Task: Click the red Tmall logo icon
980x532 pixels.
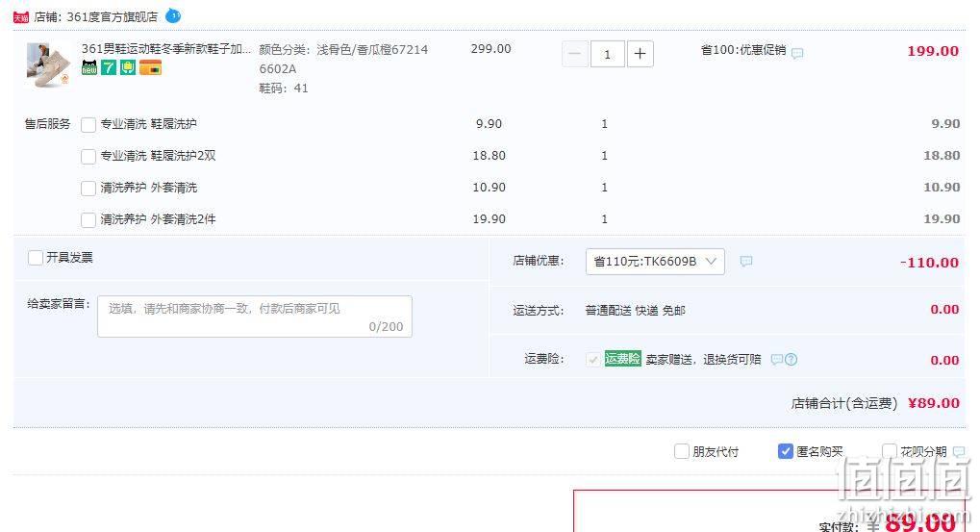Action: (20, 17)
